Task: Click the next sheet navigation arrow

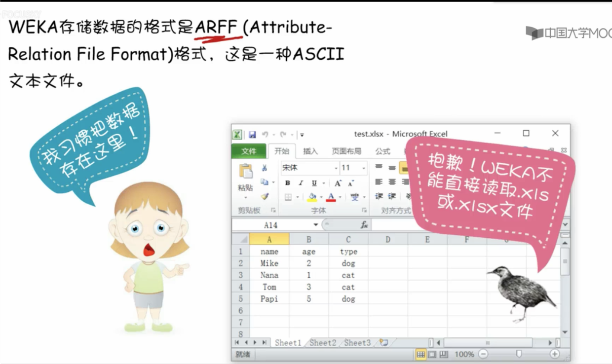Action: coord(255,342)
